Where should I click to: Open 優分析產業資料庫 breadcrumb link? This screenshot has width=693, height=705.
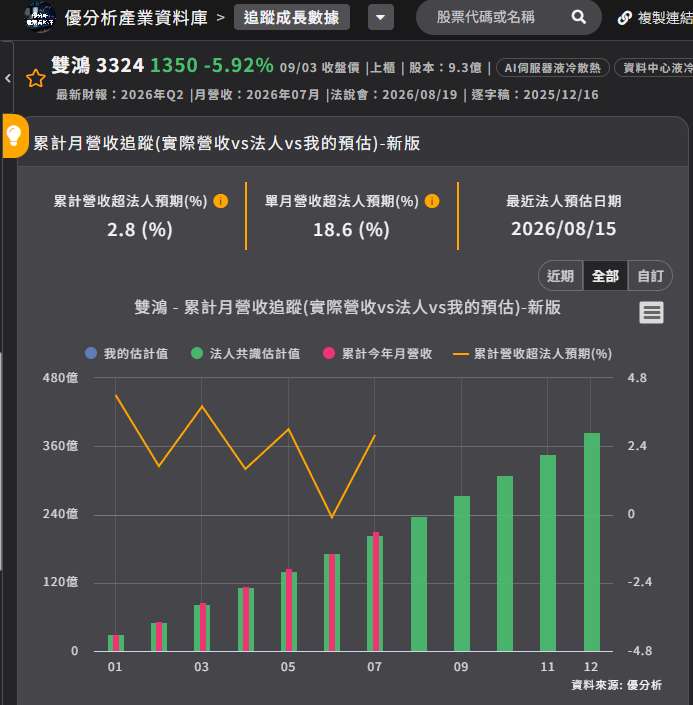tap(136, 18)
